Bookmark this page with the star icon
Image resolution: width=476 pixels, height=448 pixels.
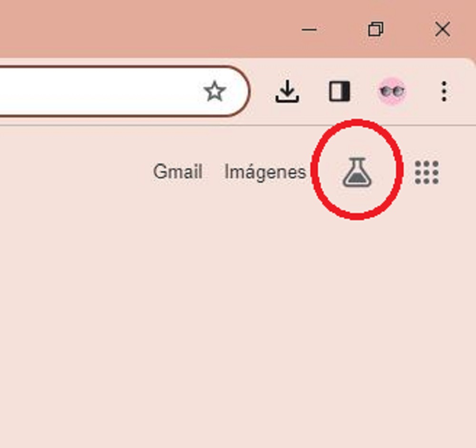point(215,91)
